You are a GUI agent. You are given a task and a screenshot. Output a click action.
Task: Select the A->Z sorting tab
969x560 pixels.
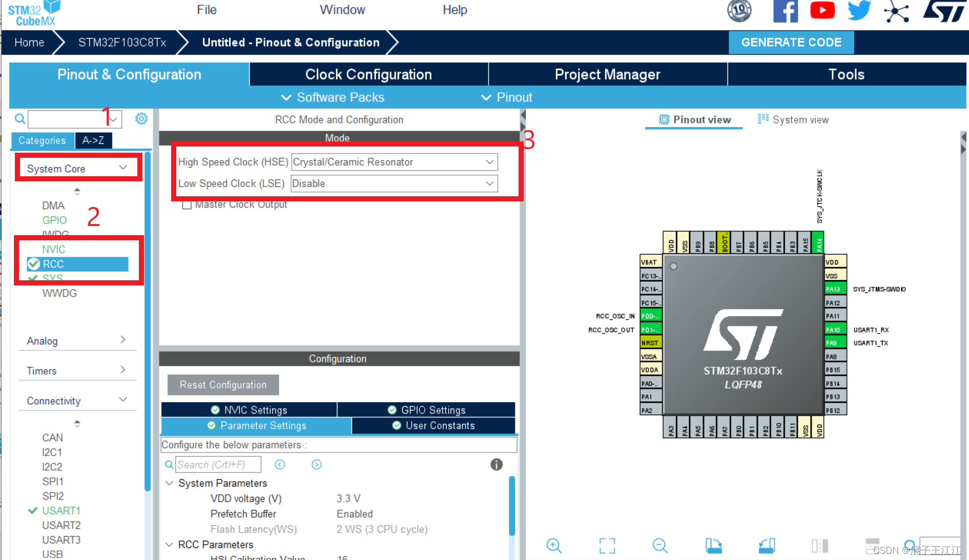(x=93, y=140)
